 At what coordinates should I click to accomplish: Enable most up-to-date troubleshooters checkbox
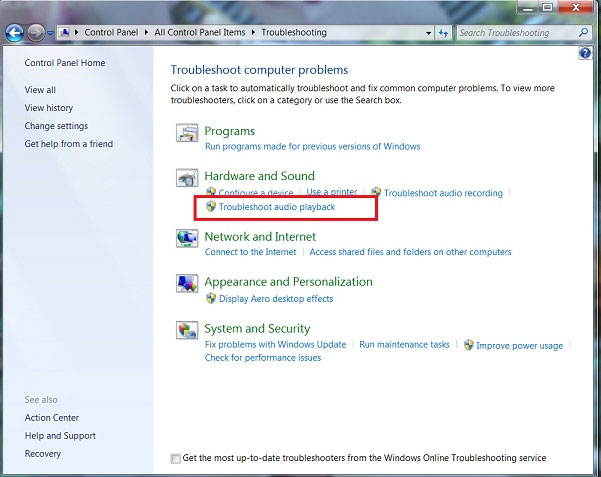click(x=176, y=458)
